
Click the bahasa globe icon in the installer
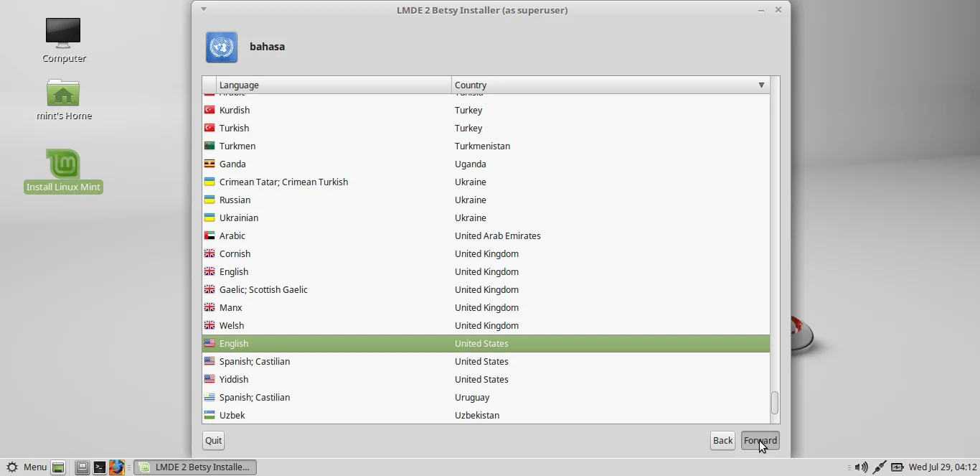coord(222,47)
